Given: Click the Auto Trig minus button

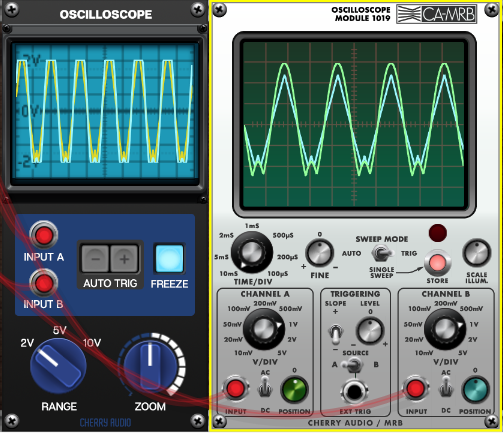Looking at the screenshot, I should coord(95,259).
